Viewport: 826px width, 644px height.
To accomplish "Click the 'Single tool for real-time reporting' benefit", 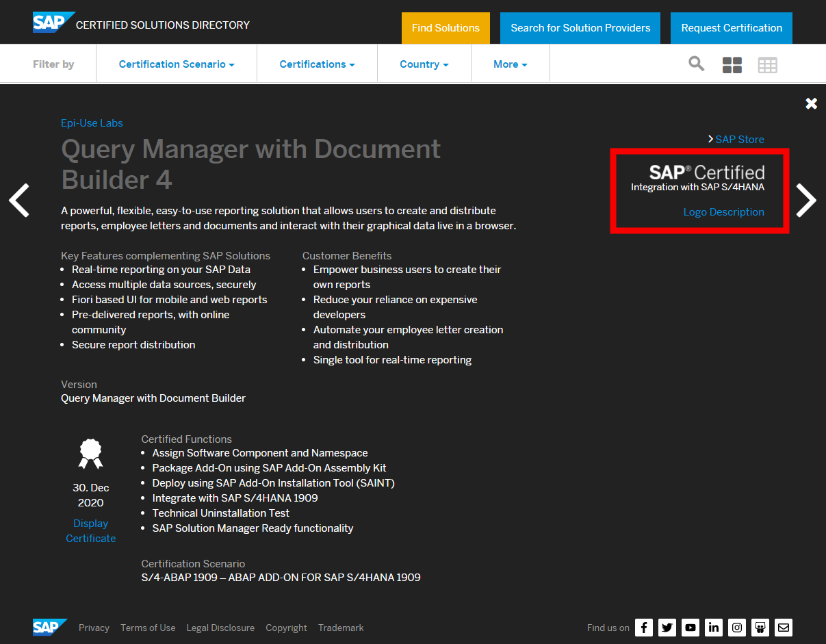I will tap(392, 360).
